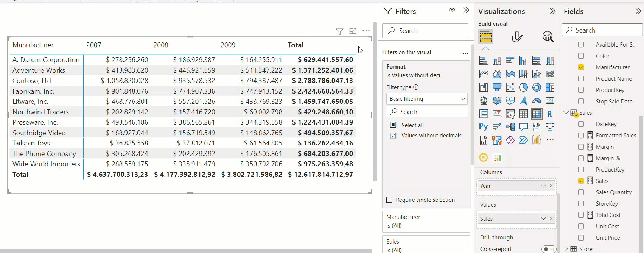Image resolution: width=644 pixels, height=253 pixels.
Task: Choose the donut chart visual
Action: pos(537,87)
